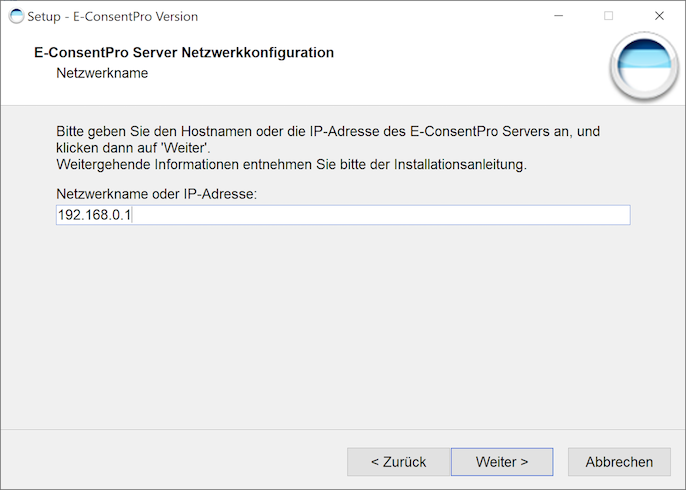Go back with the Zurück button
The image size is (686, 490).
click(x=399, y=462)
